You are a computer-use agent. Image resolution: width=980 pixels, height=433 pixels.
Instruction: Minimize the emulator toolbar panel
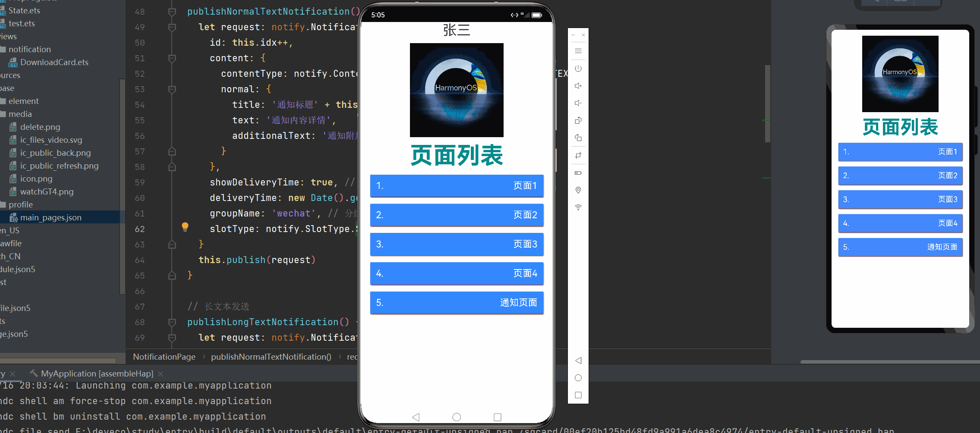click(x=573, y=35)
